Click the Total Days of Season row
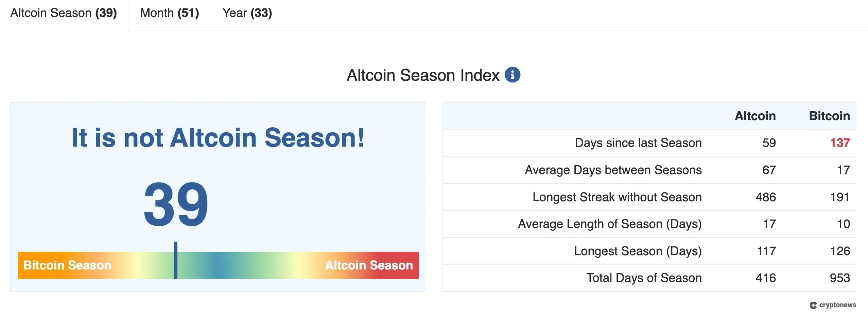Screen dimensions: 868x319 (x=644, y=278)
